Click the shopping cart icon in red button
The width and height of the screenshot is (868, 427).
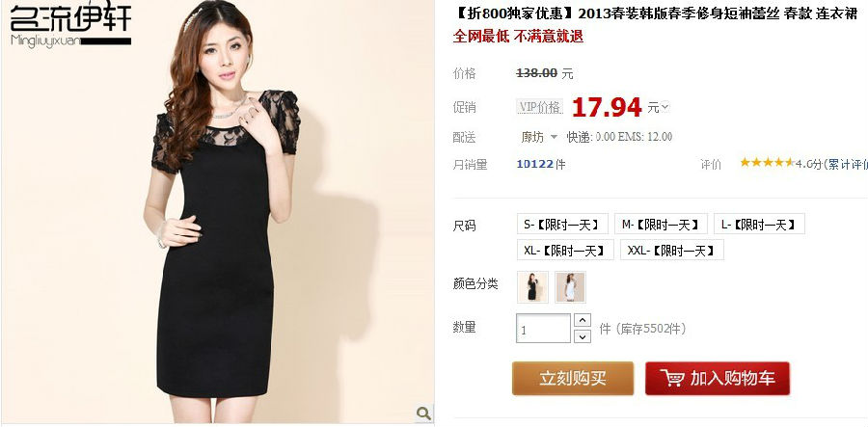click(672, 379)
